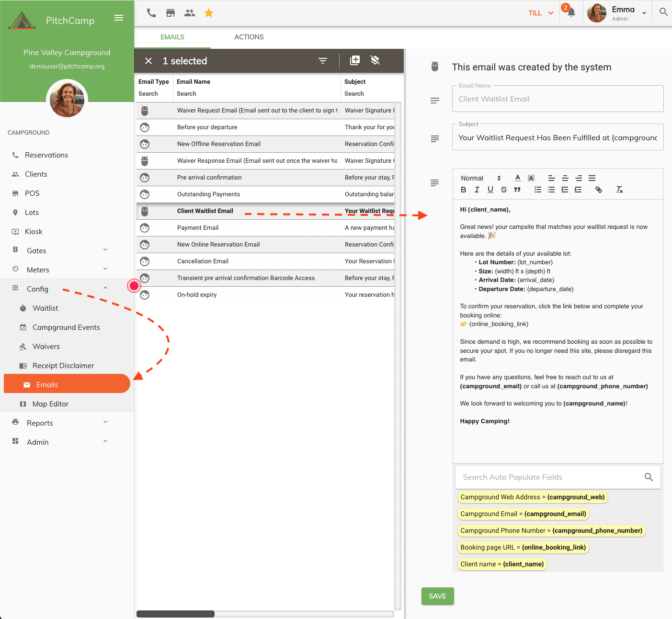The height and width of the screenshot is (619, 672).
Task: Open the notifications bell
Action: 571,13
